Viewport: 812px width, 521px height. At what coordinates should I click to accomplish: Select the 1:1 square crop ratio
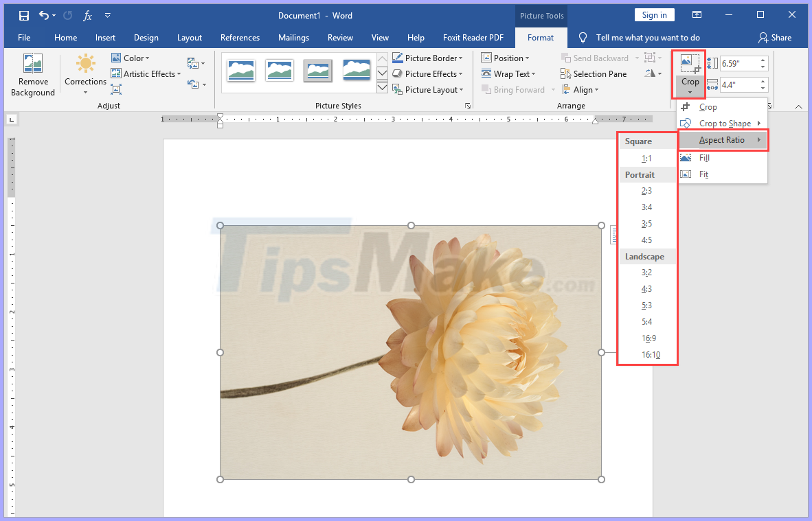pyautogui.click(x=646, y=158)
